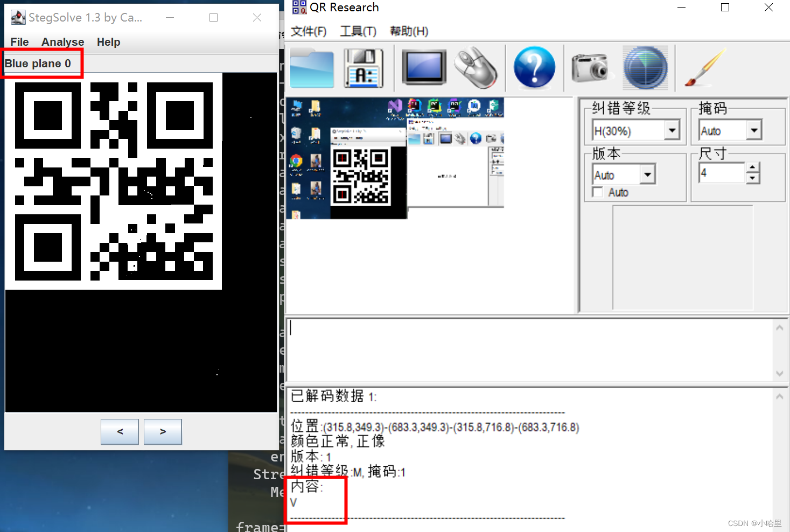
Task: Open the File menu in StegSolve
Action: [x=19, y=42]
